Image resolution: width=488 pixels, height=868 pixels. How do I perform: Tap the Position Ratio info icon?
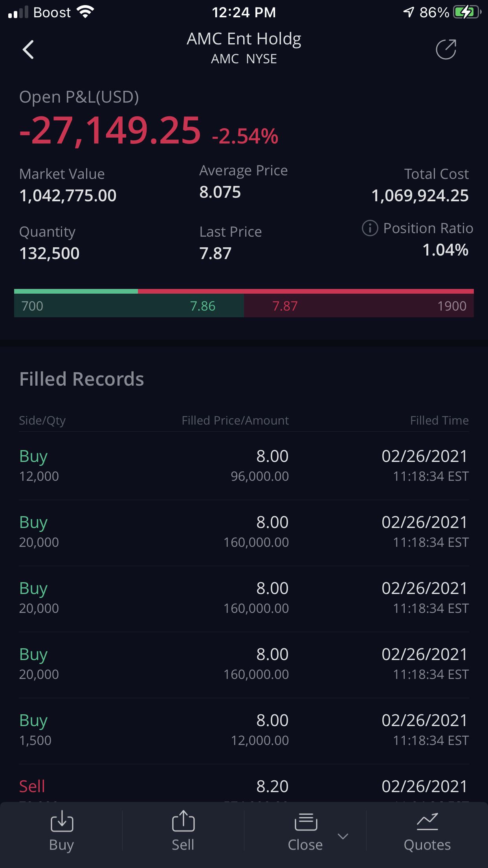[370, 228]
